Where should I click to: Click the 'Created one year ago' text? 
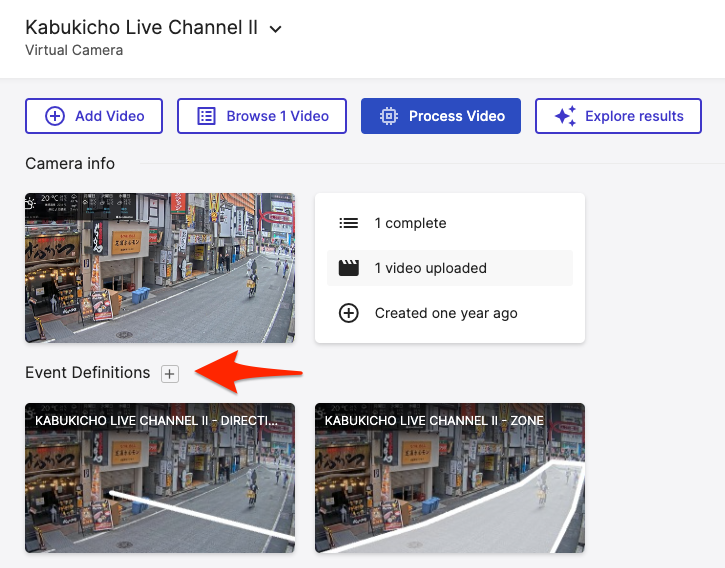click(446, 313)
